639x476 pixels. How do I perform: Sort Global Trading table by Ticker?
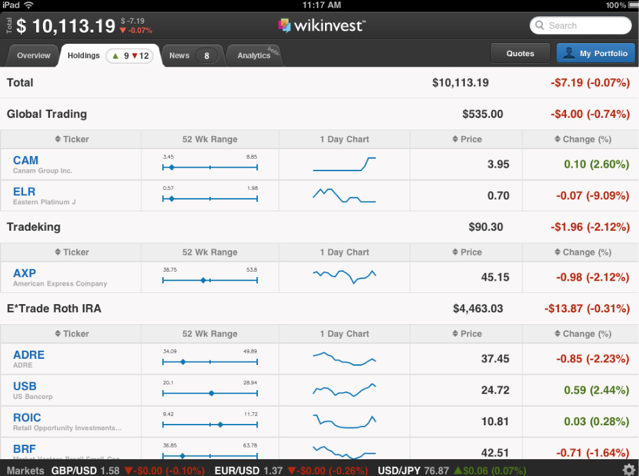coord(72,139)
